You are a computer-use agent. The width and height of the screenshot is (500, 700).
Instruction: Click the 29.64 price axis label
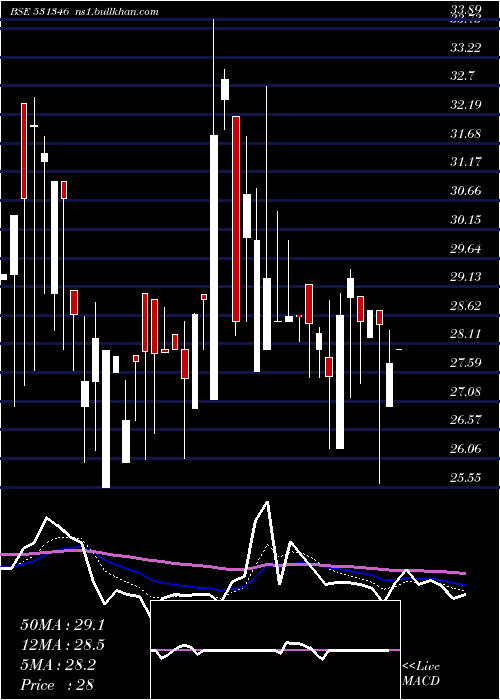click(x=466, y=249)
